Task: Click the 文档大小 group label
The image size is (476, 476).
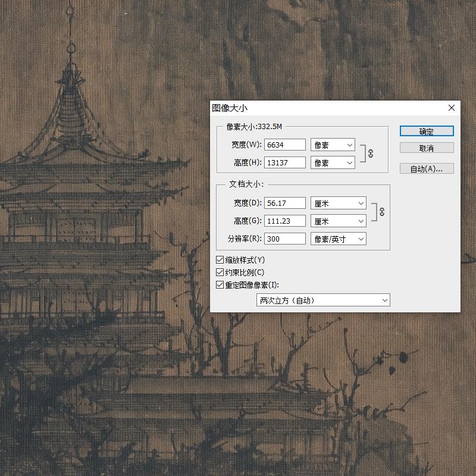Action: click(246, 184)
